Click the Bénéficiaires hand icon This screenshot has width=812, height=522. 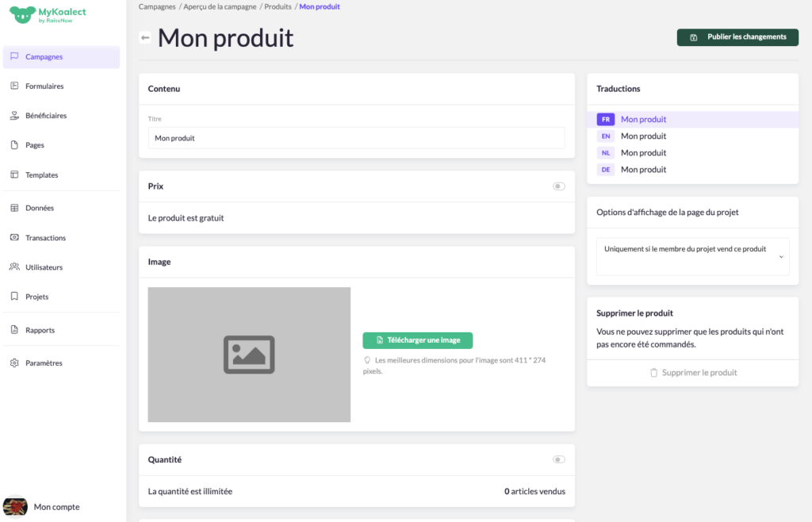click(x=14, y=116)
